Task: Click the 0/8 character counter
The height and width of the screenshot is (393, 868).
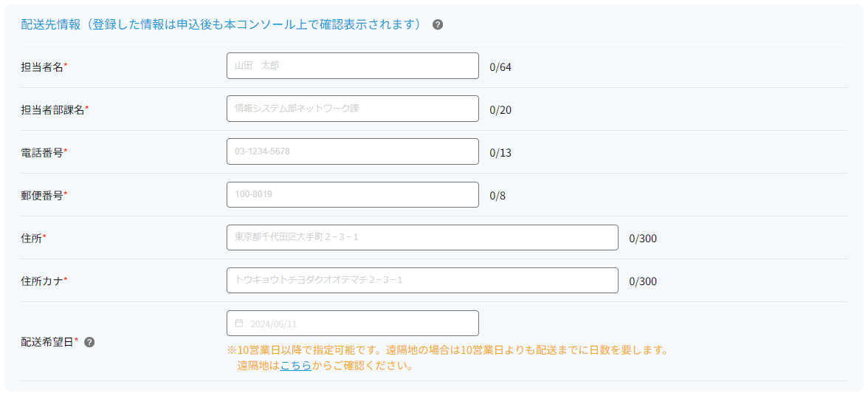Action: coord(497,196)
